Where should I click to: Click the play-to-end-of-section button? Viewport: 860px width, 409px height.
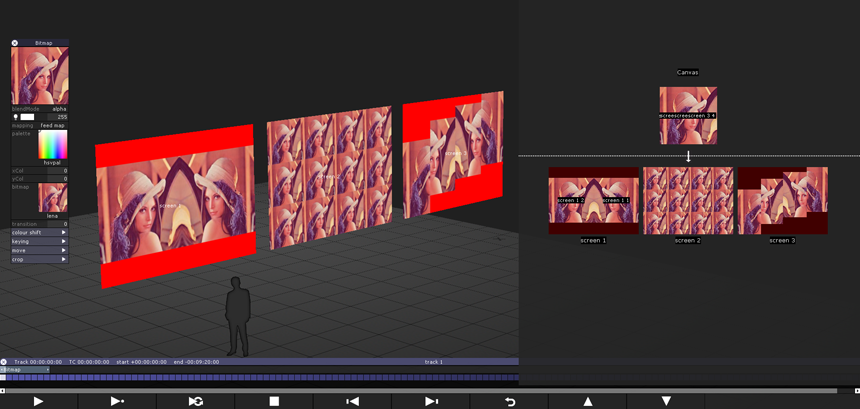117,401
